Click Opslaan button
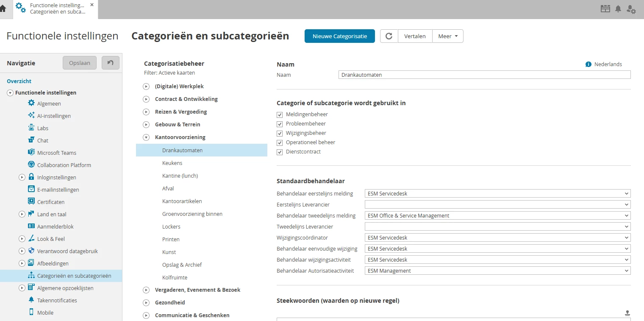Screen dimensions: 644x321 point(80,63)
